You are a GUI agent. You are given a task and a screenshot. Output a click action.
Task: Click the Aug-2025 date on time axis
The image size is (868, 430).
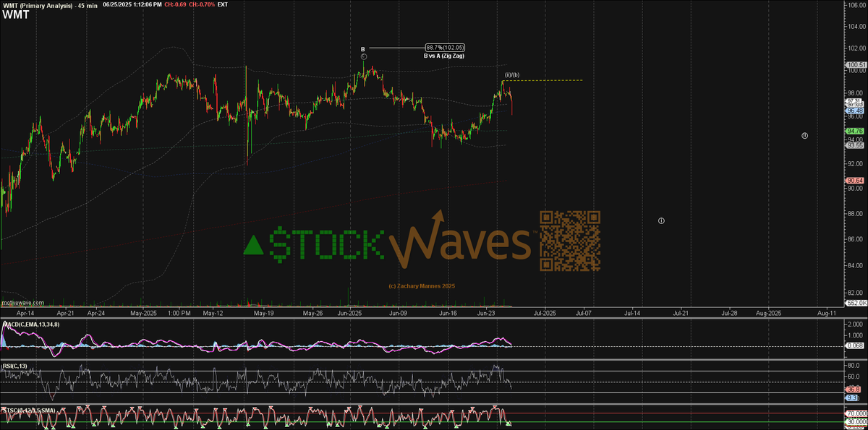[x=768, y=314]
